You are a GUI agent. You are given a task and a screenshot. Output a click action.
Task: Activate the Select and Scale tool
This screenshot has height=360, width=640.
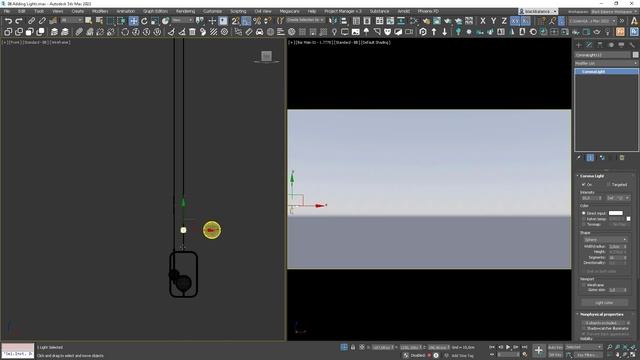pos(155,21)
